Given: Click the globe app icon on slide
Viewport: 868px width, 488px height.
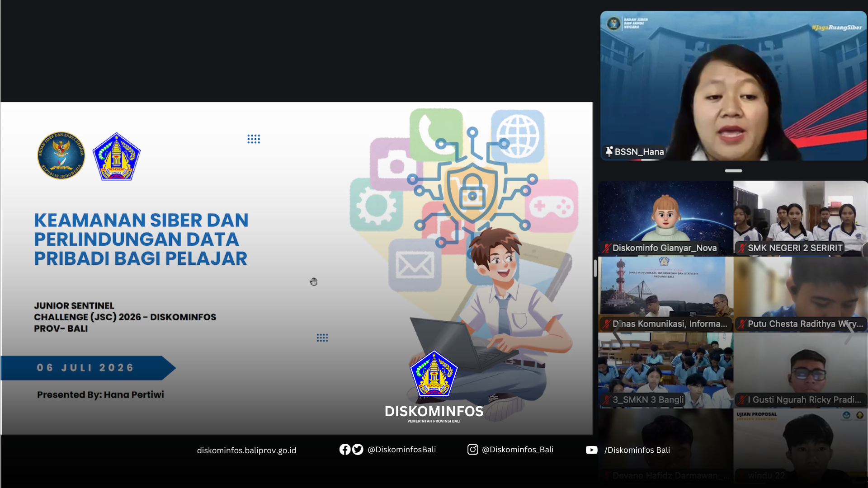Looking at the screenshot, I should [518, 136].
